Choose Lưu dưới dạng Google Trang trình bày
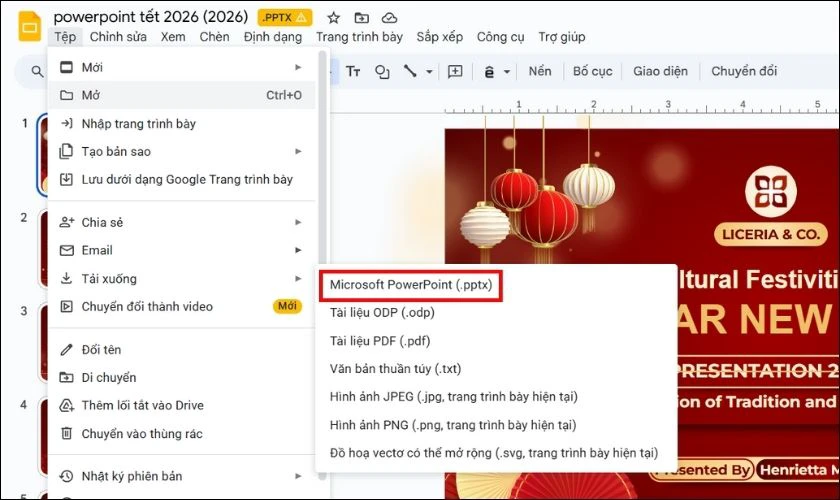The width and height of the screenshot is (840, 500). 182,180
